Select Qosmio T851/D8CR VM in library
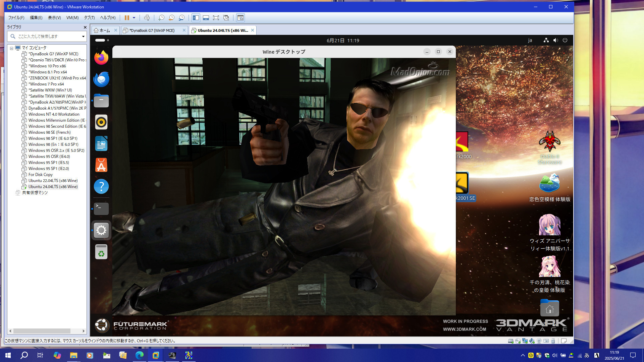 (x=54, y=60)
